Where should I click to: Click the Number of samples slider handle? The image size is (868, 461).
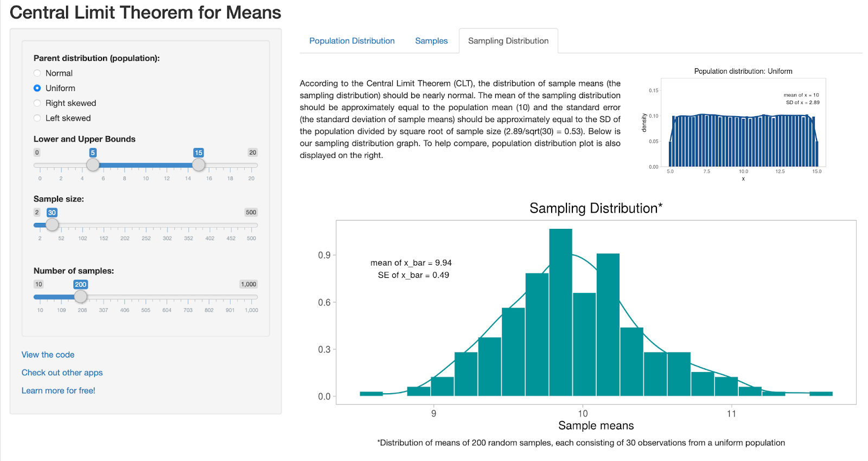[x=80, y=297]
